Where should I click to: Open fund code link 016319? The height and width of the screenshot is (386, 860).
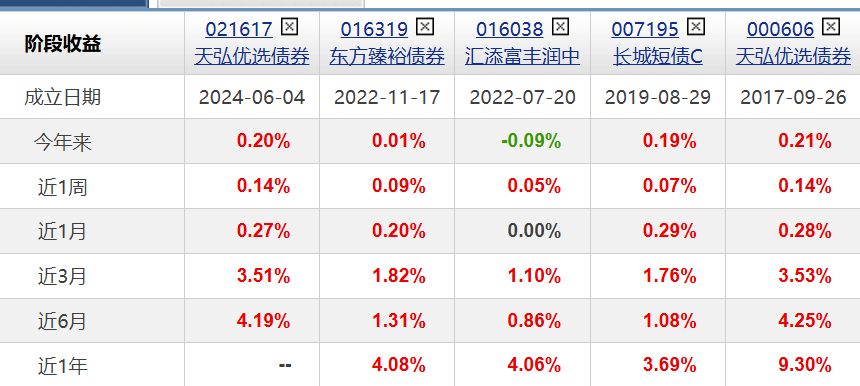[x=374, y=29]
